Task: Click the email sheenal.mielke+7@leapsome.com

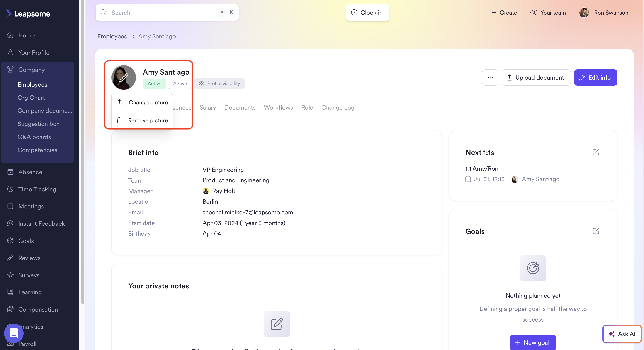Action: click(x=248, y=212)
